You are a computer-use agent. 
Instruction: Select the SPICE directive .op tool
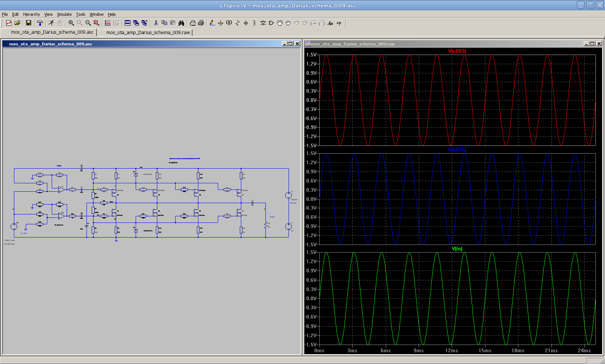coord(339,23)
